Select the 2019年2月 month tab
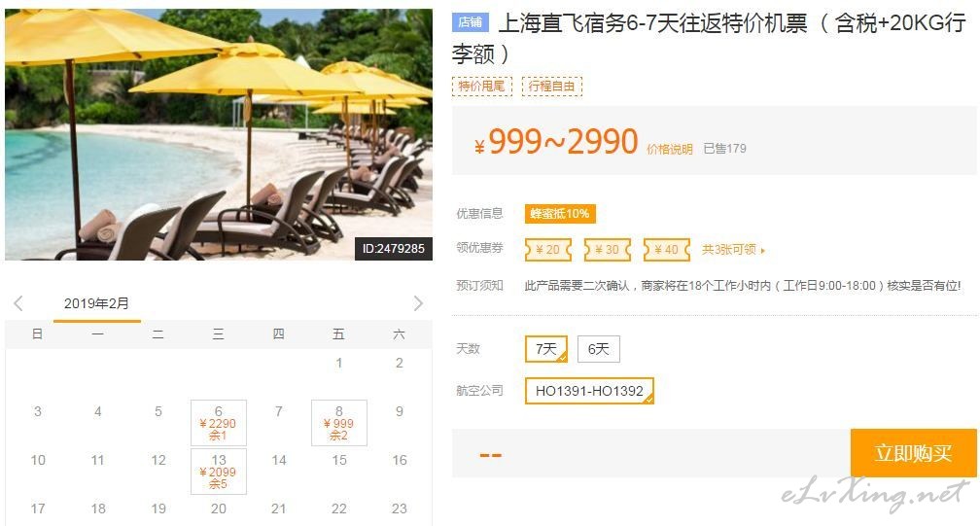Image resolution: width=980 pixels, height=526 pixels. tap(97, 305)
